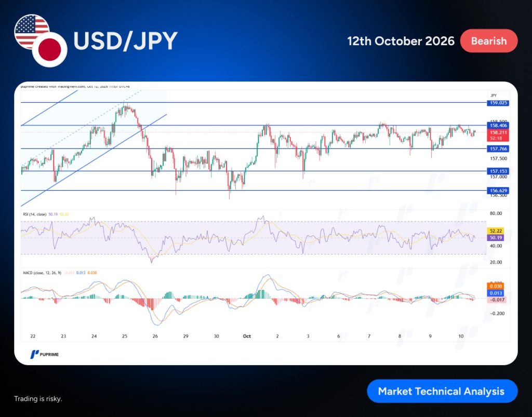Click date 22 on time axis
The height and width of the screenshot is (417, 532).
33,336
